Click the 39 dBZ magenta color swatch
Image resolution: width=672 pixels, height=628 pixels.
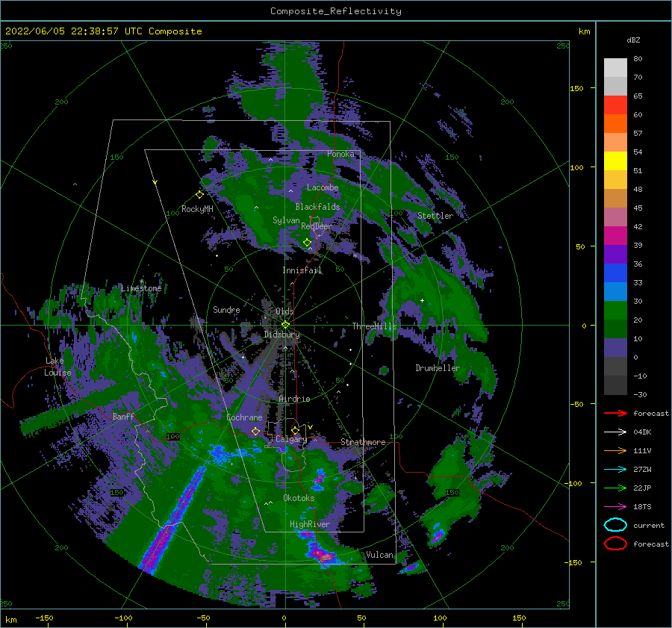(615, 235)
